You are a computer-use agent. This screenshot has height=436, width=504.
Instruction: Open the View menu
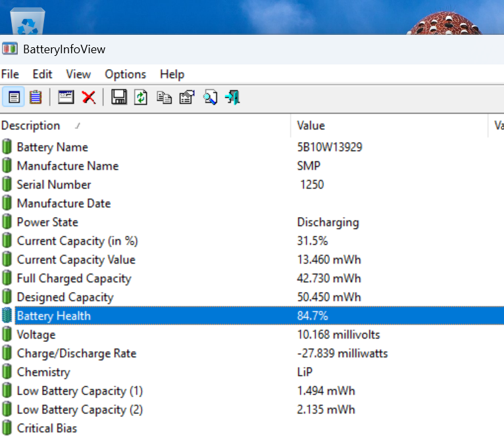point(78,74)
